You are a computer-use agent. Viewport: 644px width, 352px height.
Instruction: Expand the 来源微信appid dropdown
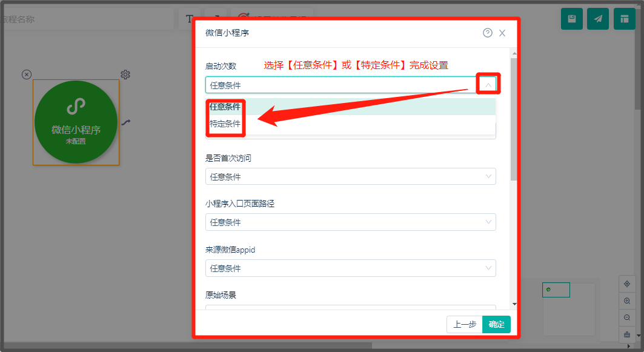click(350, 268)
